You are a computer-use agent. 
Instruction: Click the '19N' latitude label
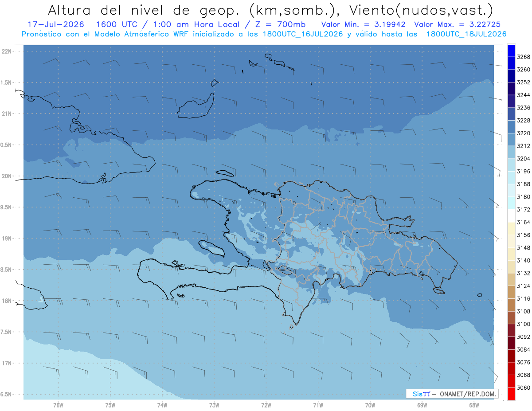(x=6, y=239)
